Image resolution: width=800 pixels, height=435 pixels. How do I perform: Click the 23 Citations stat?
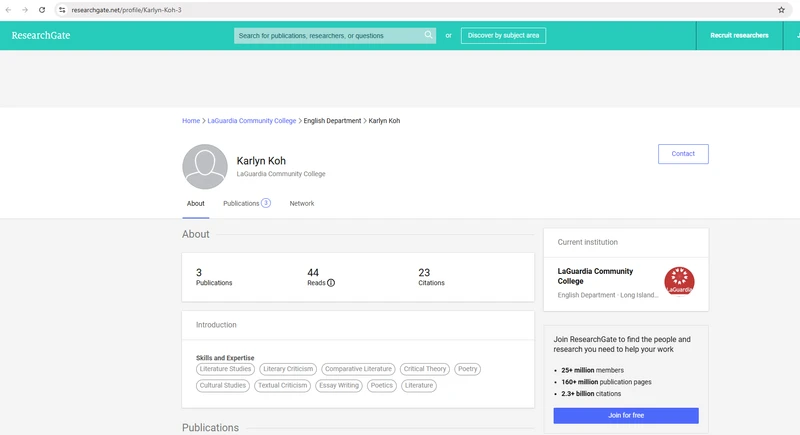(431, 277)
